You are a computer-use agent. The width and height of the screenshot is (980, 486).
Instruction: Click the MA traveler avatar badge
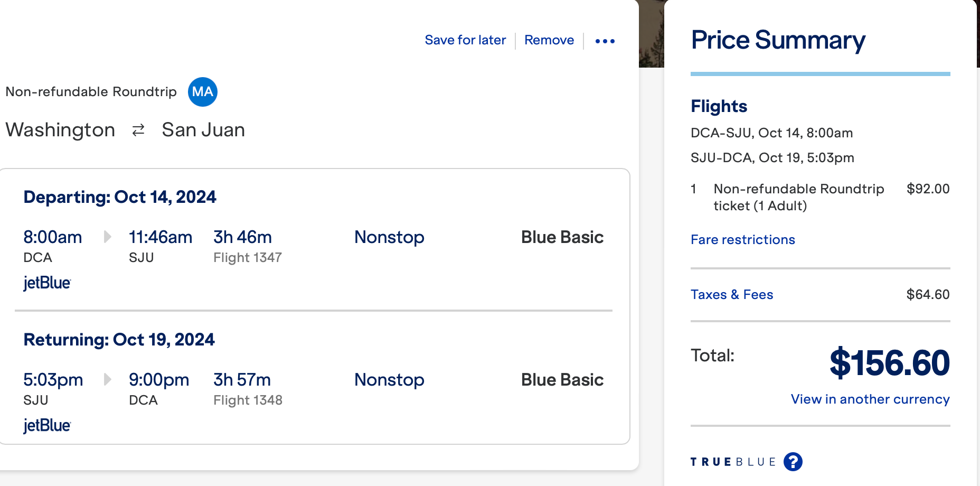point(203,92)
